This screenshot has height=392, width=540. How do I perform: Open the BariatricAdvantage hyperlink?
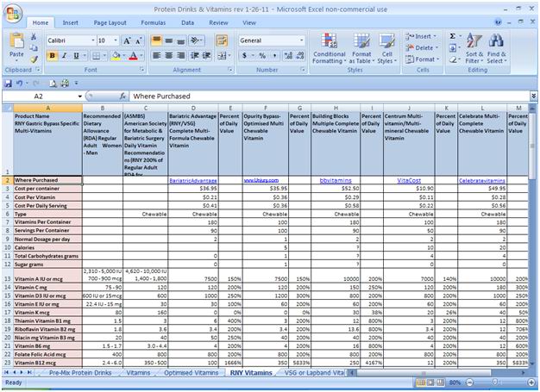(193, 181)
